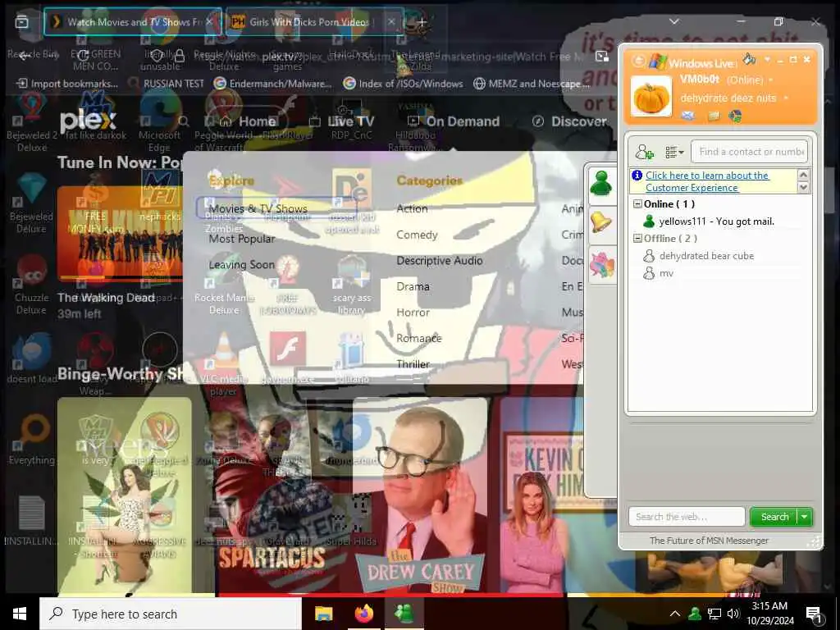Open the Endermanch/Malware bookmark

tap(272, 84)
